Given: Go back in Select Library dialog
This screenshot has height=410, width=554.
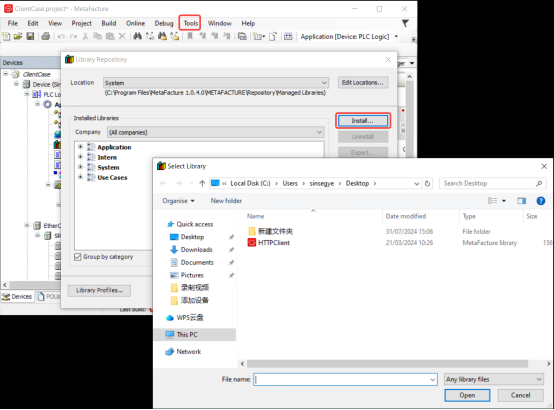Looking at the screenshot, I should (x=163, y=183).
